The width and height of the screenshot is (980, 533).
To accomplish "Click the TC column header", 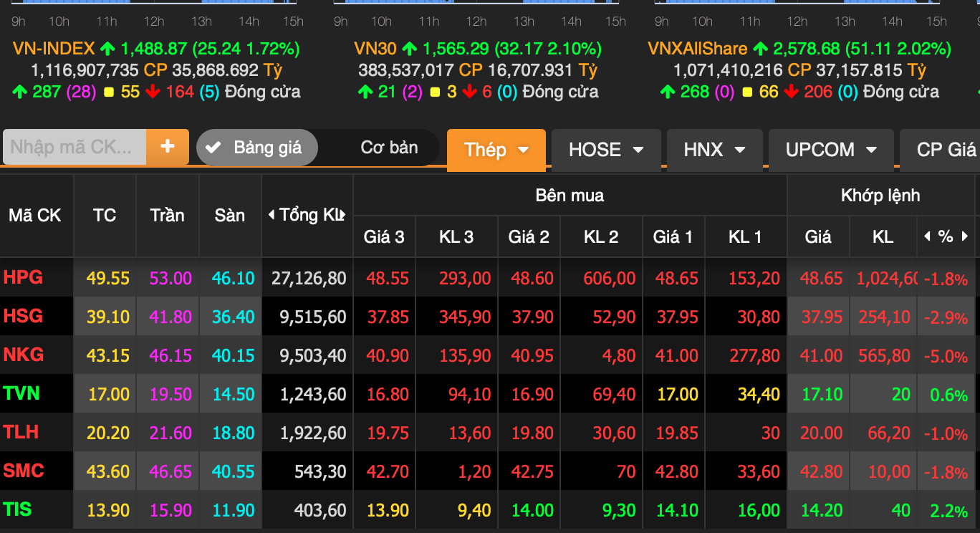I will pos(105,215).
